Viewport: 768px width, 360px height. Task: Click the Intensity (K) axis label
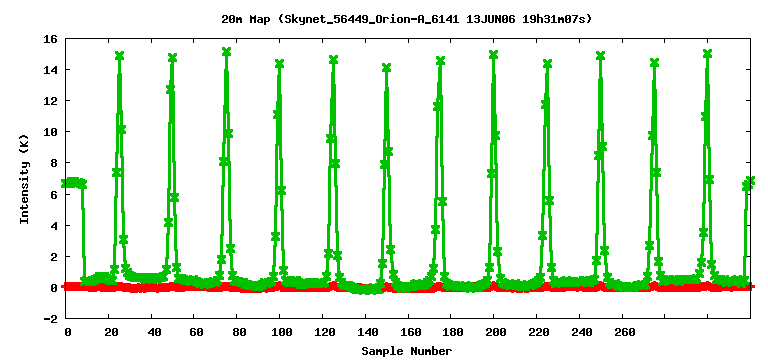pos(24,179)
